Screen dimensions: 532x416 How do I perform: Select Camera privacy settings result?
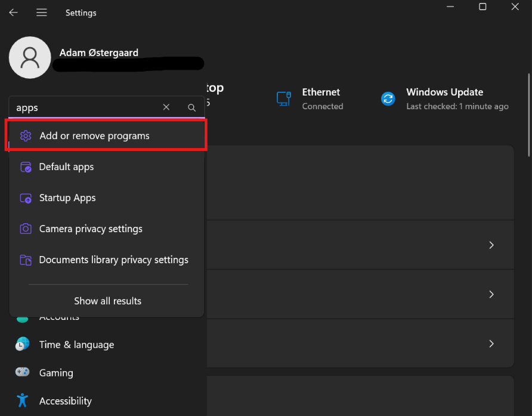point(91,229)
